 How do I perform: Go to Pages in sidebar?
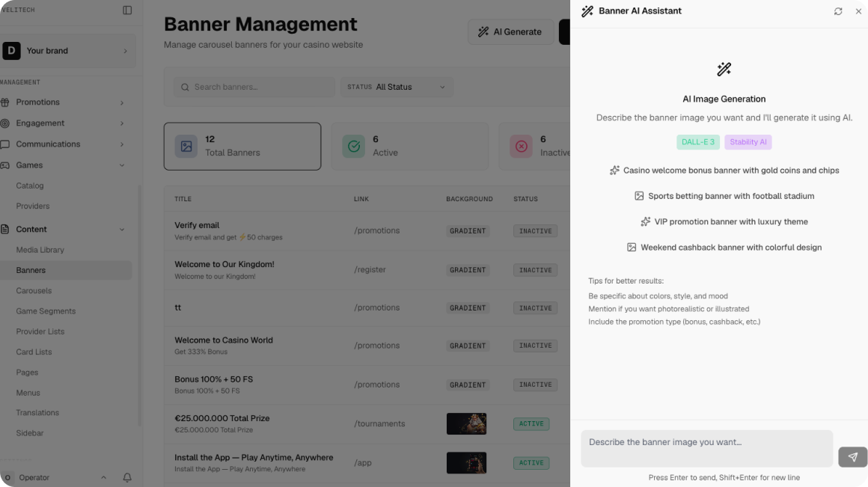coord(27,373)
